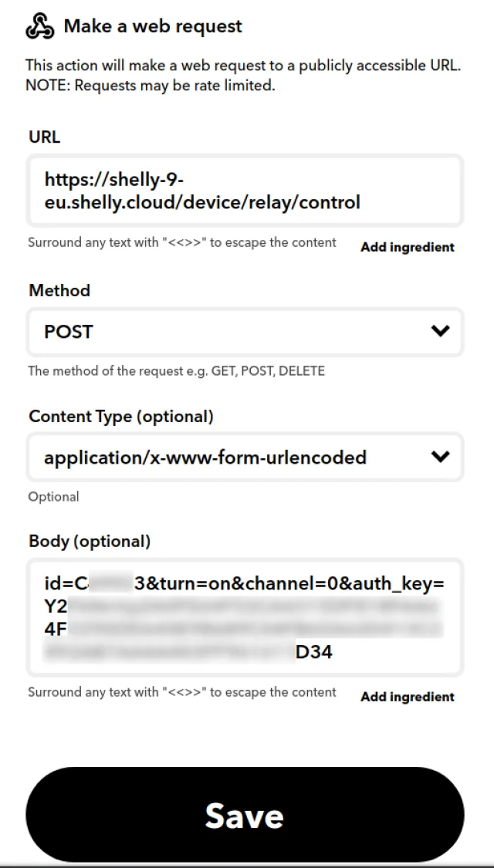Click the chevron on the Method selector
This screenshot has width=494, height=868.
coord(441,333)
